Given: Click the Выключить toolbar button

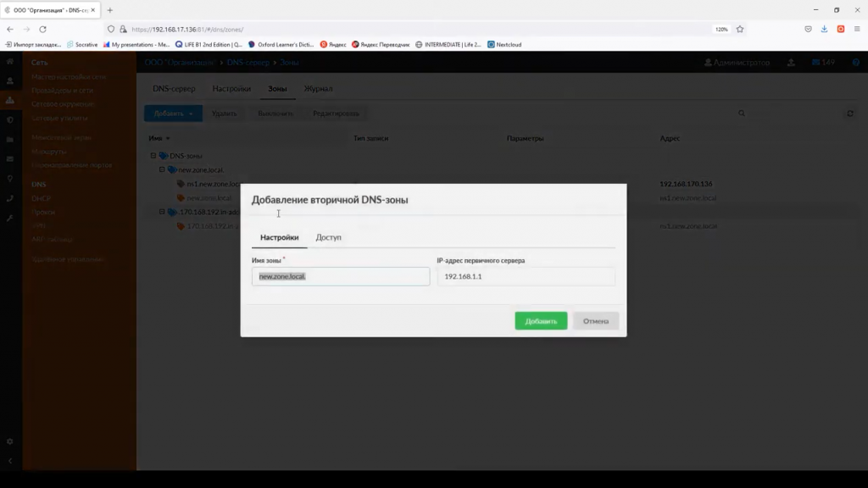Looking at the screenshot, I should (x=275, y=114).
